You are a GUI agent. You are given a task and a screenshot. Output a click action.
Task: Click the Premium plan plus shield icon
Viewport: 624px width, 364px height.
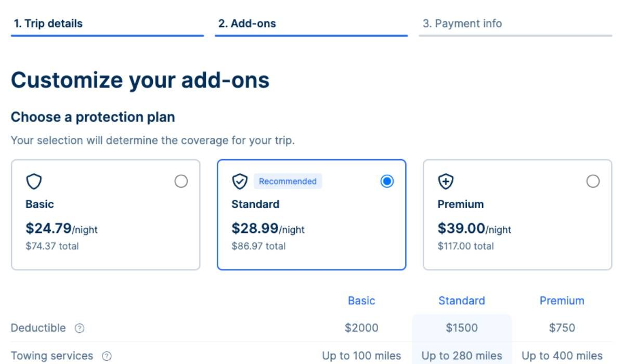click(446, 181)
